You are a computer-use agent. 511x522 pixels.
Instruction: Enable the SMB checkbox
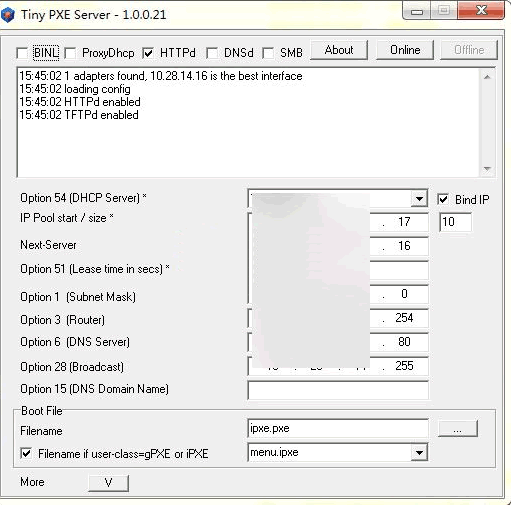tap(268, 53)
